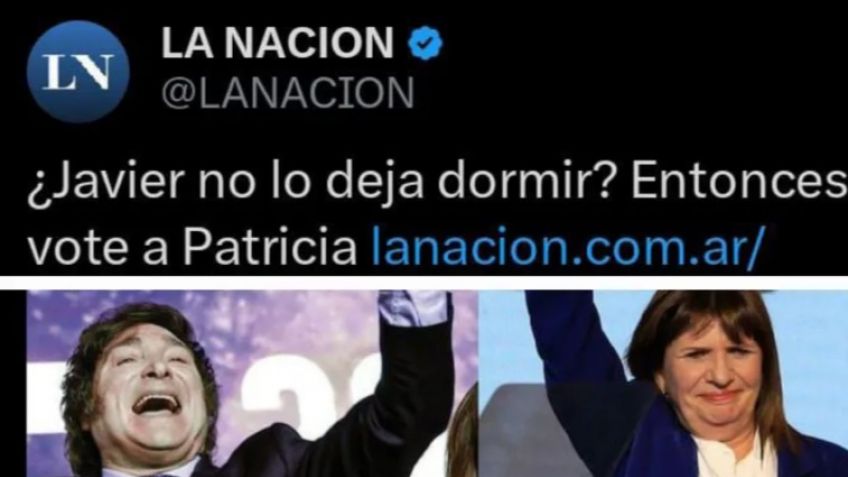Click the LN letters inside the logo
The height and width of the screenshot is (477, 848).
tap(78, 71)
